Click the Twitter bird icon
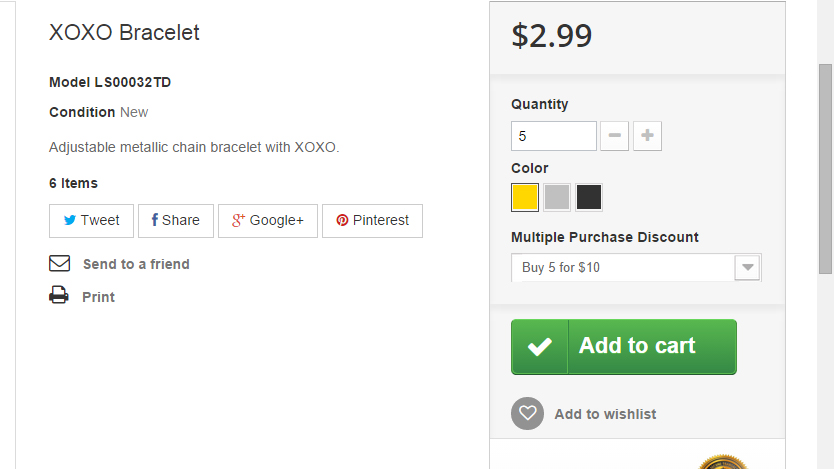The width and height of the screenshot is (834, 469). point(70,221)
